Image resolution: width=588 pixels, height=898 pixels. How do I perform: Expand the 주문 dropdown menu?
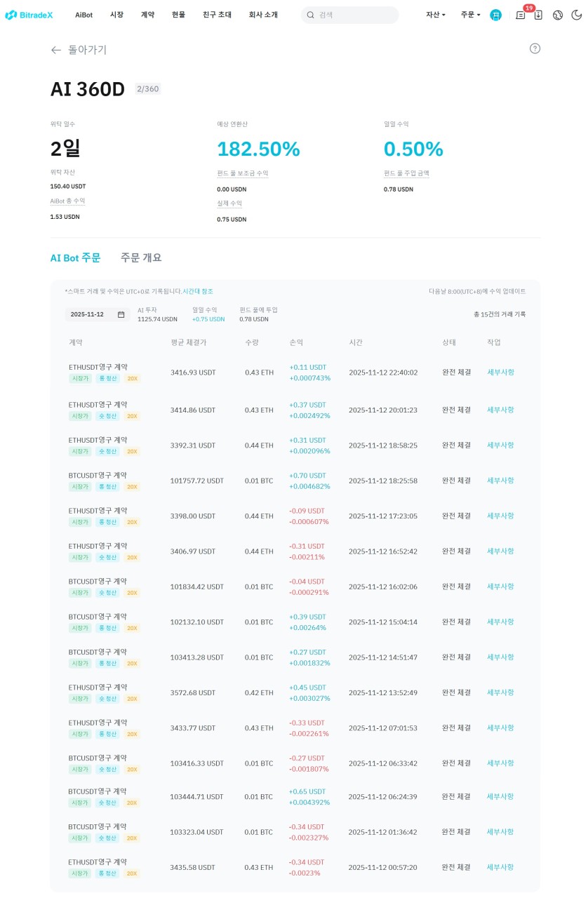coord(470,15)
